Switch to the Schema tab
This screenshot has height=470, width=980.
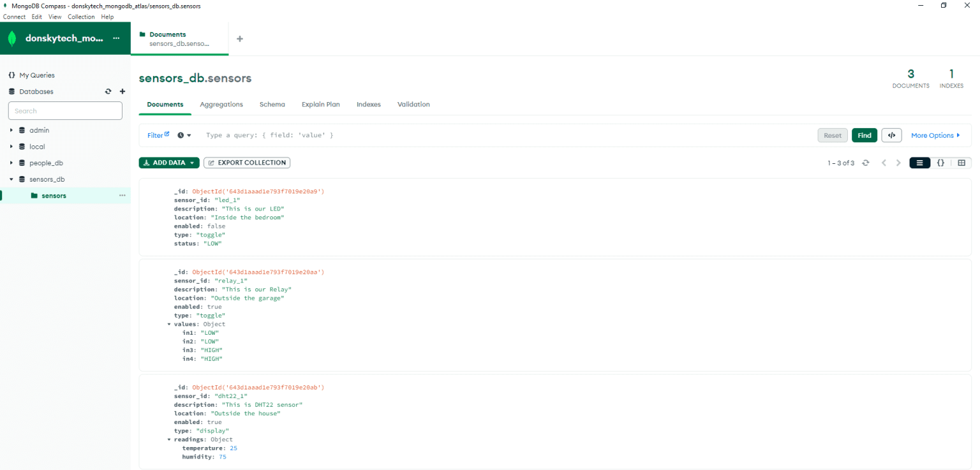pyautogui.click(x=272, y=104)
